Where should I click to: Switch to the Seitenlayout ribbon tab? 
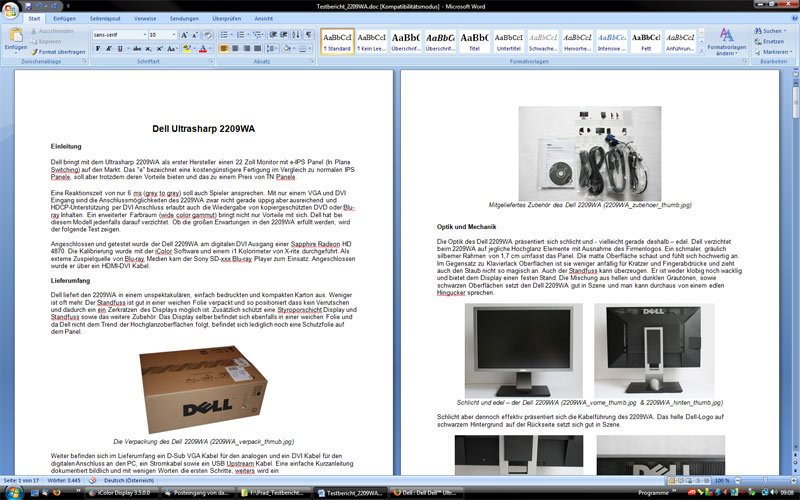coord(105,18)
